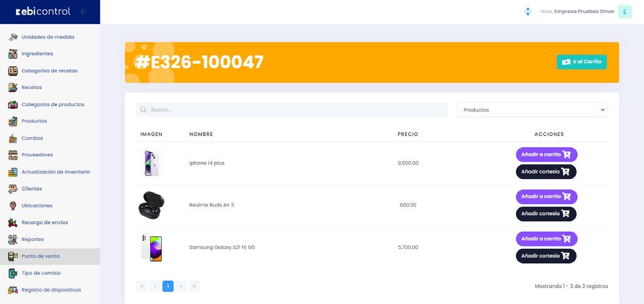Click the Combos sidebar icon
The height and width of the screenshot is (304, 644).
(x=13, y=138)
